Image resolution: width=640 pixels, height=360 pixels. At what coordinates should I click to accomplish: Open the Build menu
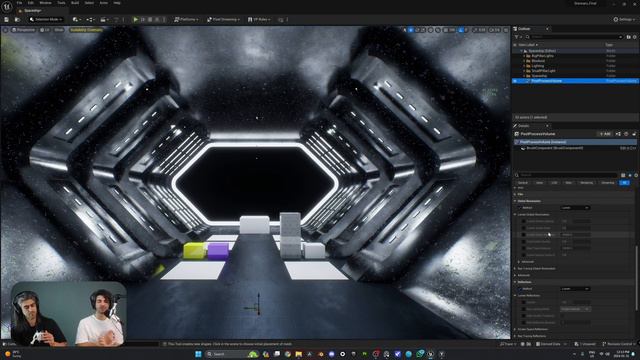[75, 3]
